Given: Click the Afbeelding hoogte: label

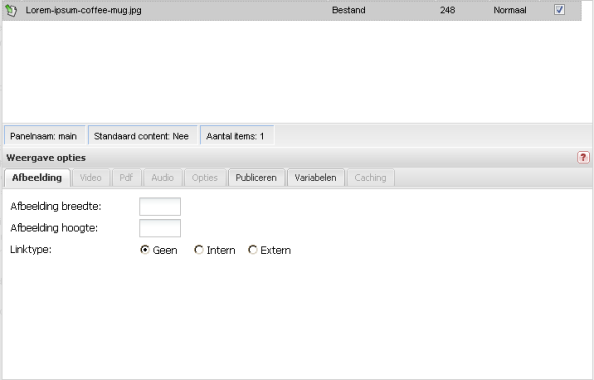Looking at the screenshot, I should click(x=54, y=228).
